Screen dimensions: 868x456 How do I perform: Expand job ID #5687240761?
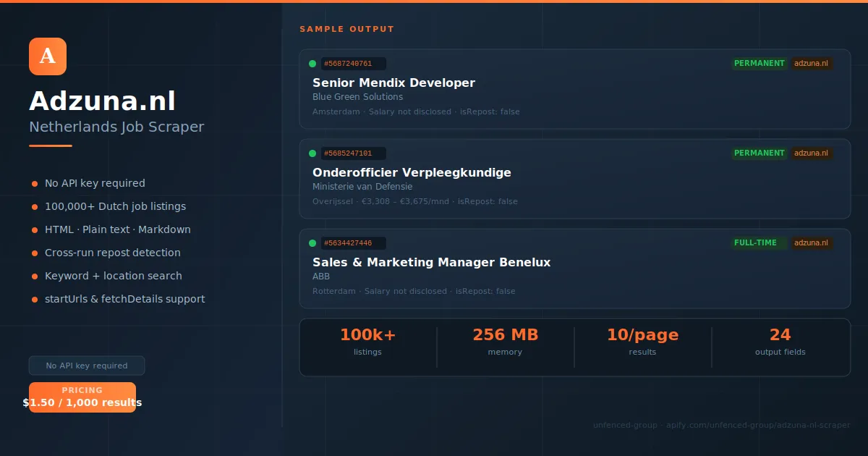tap(354, 63)
